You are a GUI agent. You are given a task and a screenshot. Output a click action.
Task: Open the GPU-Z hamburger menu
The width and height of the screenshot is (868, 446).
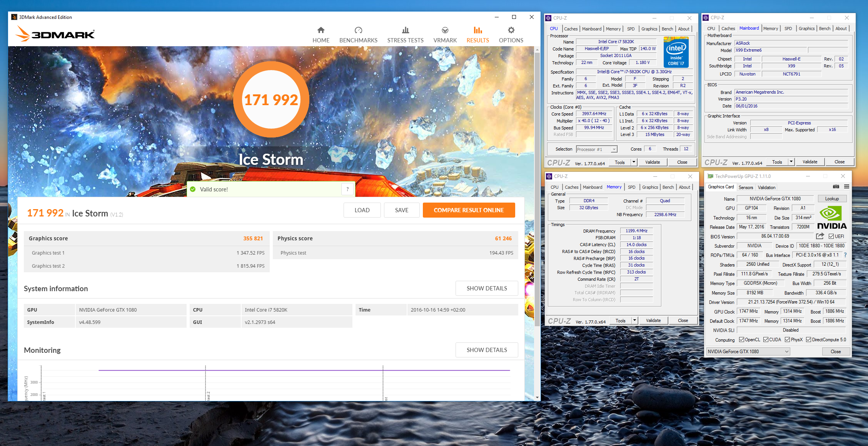[846, 186]
